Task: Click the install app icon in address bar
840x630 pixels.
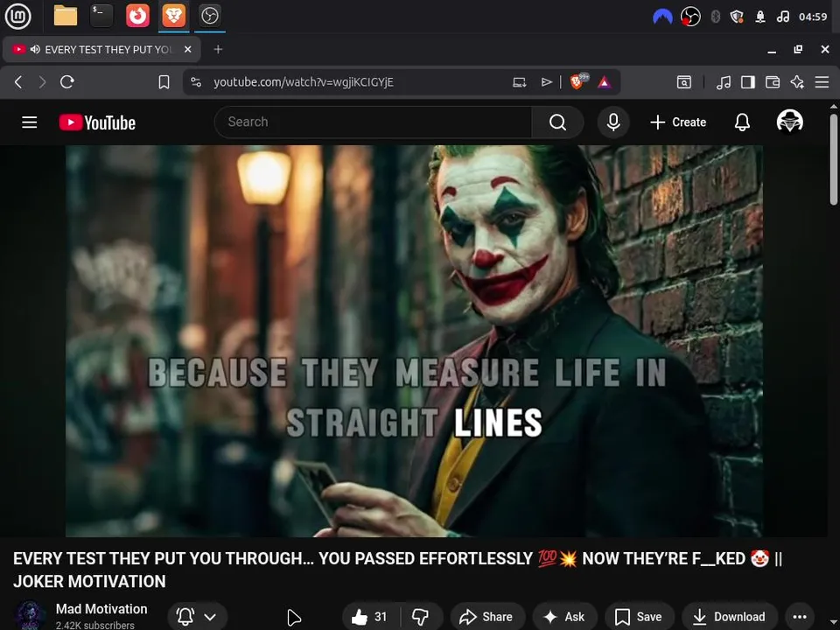Action: click(x=520, y=82)
